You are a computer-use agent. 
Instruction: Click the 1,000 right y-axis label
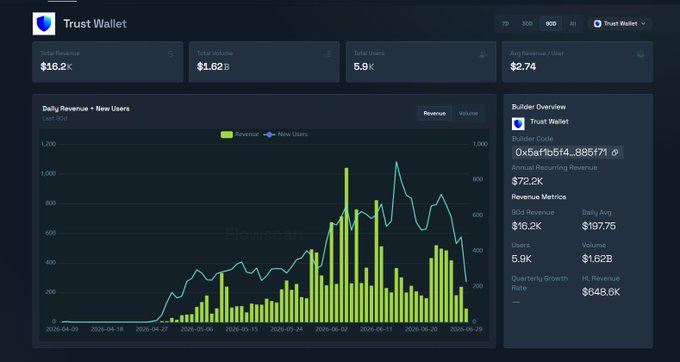point(480,144)
